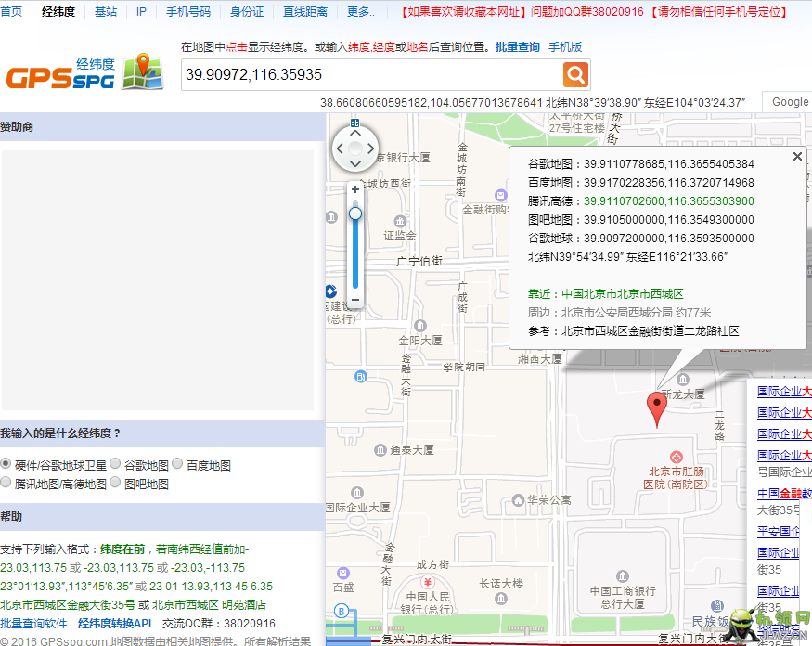Click the 金融街购物 shopping icon
This screenshot has width=812, height=646.
pyautogui.click(x=500, y=195)
